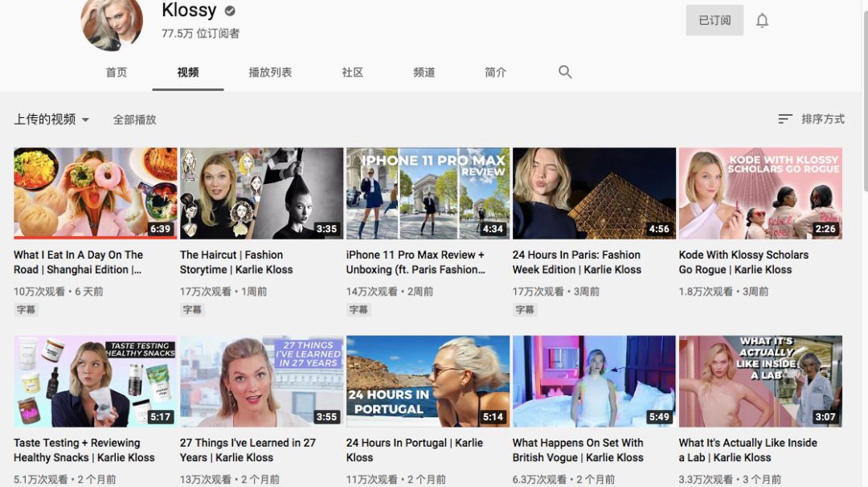This screenshot has width=868, height=487.
Task: Click the 2:26 duration badge
Action: click(825, 228)
